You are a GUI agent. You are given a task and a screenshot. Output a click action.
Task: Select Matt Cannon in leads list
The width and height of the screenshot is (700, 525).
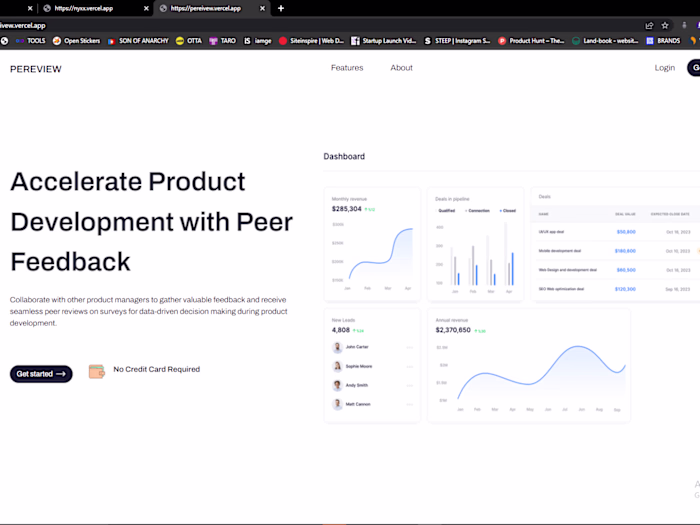tap(372, 404)
